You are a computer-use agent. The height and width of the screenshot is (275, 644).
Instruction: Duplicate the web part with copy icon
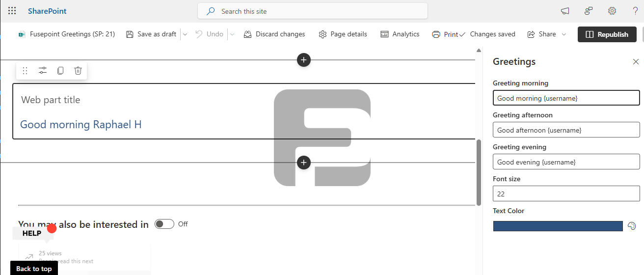[x=60, y=71]
